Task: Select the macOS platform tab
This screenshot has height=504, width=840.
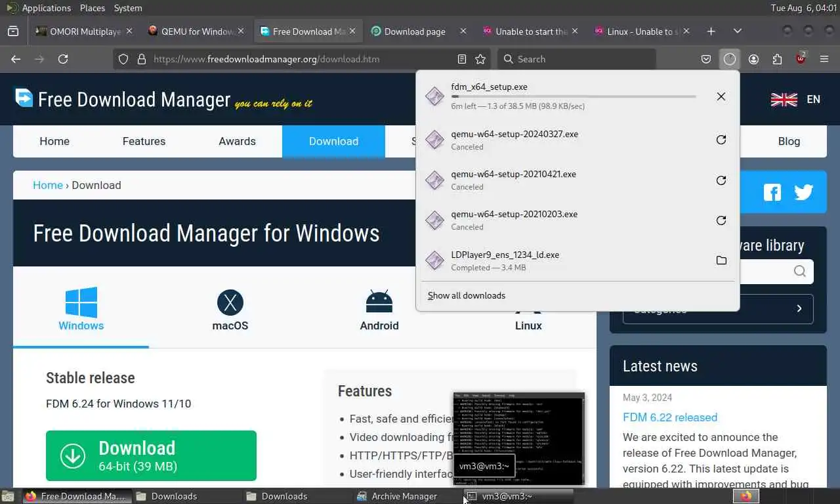Action: pyautogui.click(x=230, y=310)
